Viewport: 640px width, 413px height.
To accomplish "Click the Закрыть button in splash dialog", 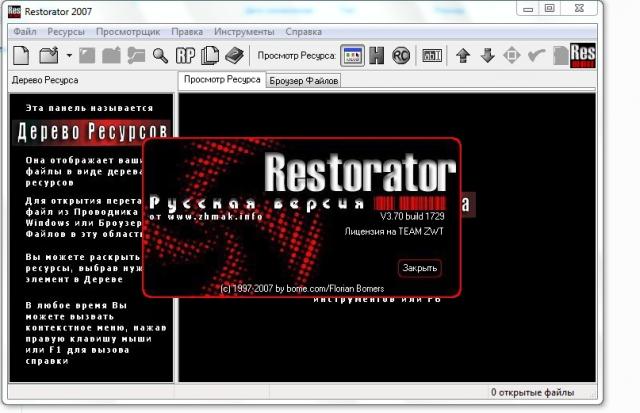I will (x=420, y=268).
